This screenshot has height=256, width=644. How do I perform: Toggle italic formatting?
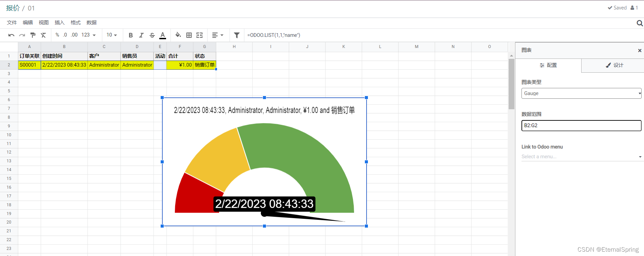click(x=141, y=35)
